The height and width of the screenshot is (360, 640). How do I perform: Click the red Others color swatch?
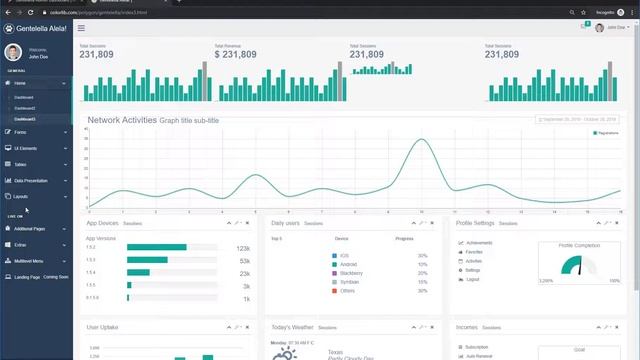334,291
